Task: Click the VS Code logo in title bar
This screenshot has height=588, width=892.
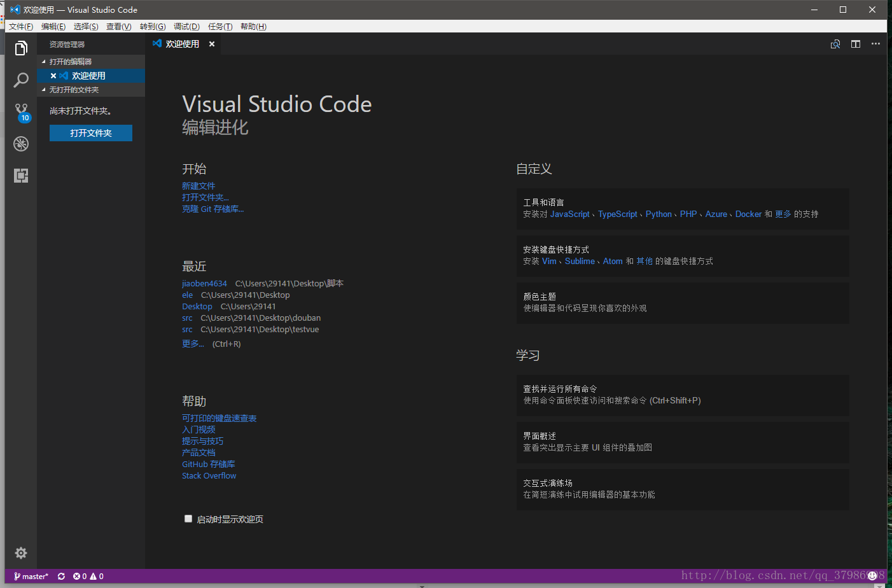Action: 15,10
